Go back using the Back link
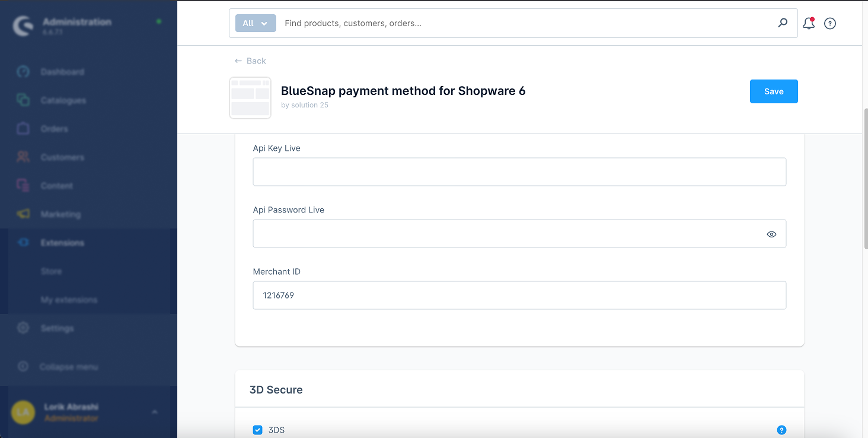 [250, 61]
